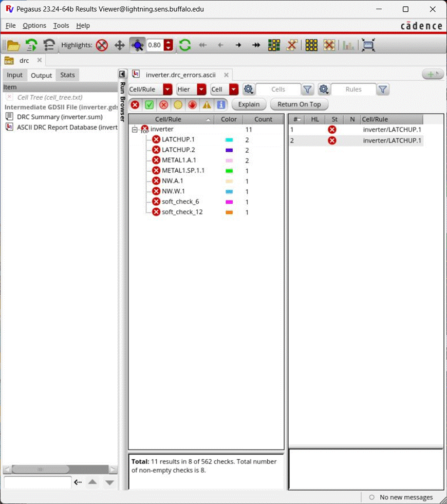Image resolution: width=447 pixels, height=504 pixels.
Task: Click the cyan color swatch for LATCHUP.1
Action: point(229,139)
